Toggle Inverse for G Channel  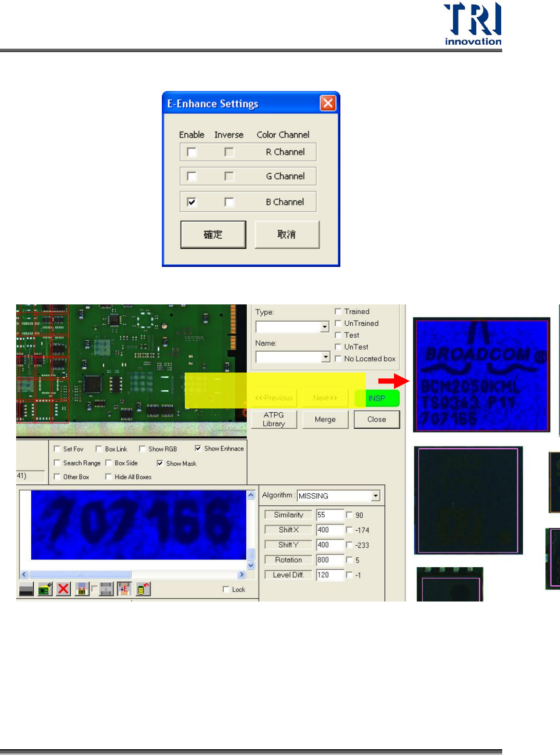[229, 176]
